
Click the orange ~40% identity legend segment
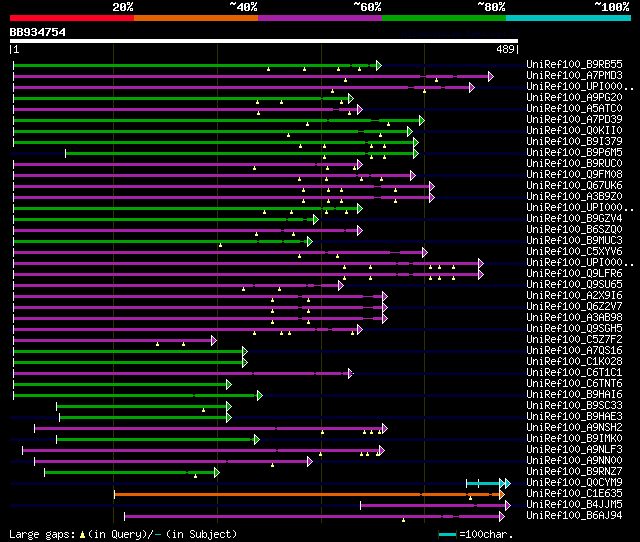[196, 18]
